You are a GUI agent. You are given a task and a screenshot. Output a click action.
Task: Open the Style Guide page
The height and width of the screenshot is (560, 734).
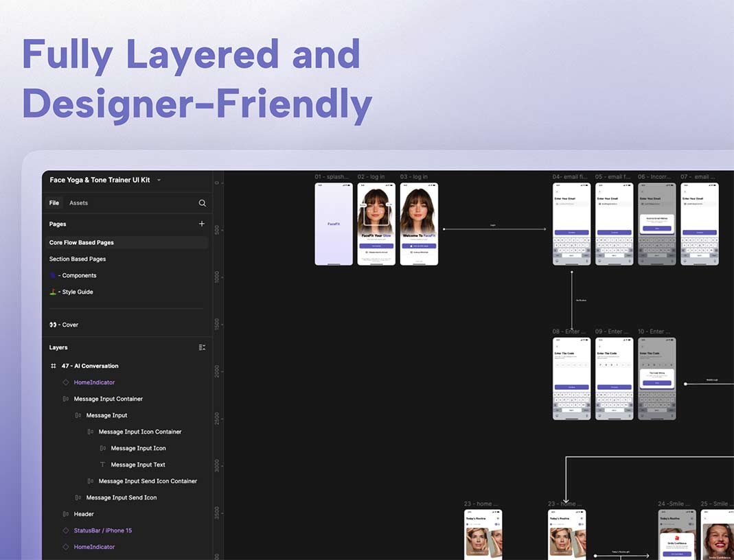coord(76,292)
